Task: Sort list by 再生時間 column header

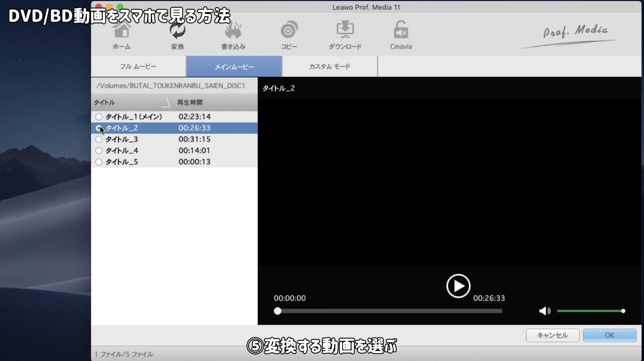Action: click(190, 102)
